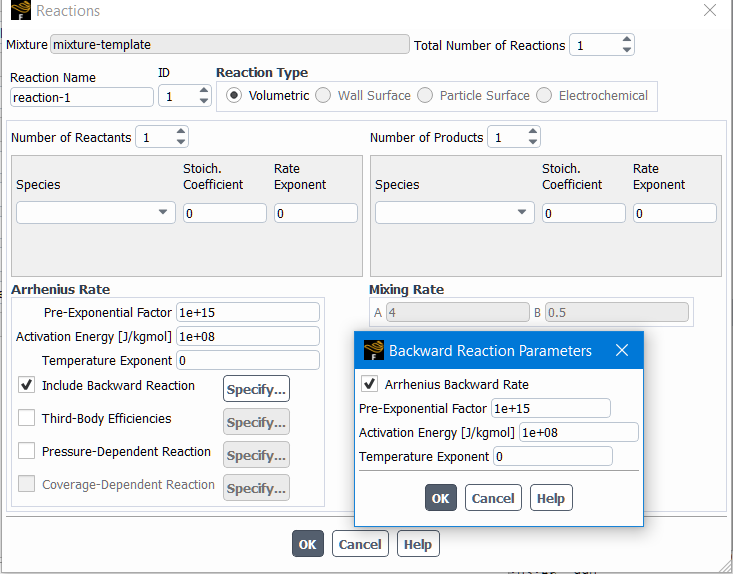This screenshot has height=574, width=733.
Task: Close the Reactions window
Action: pos(710,10)
